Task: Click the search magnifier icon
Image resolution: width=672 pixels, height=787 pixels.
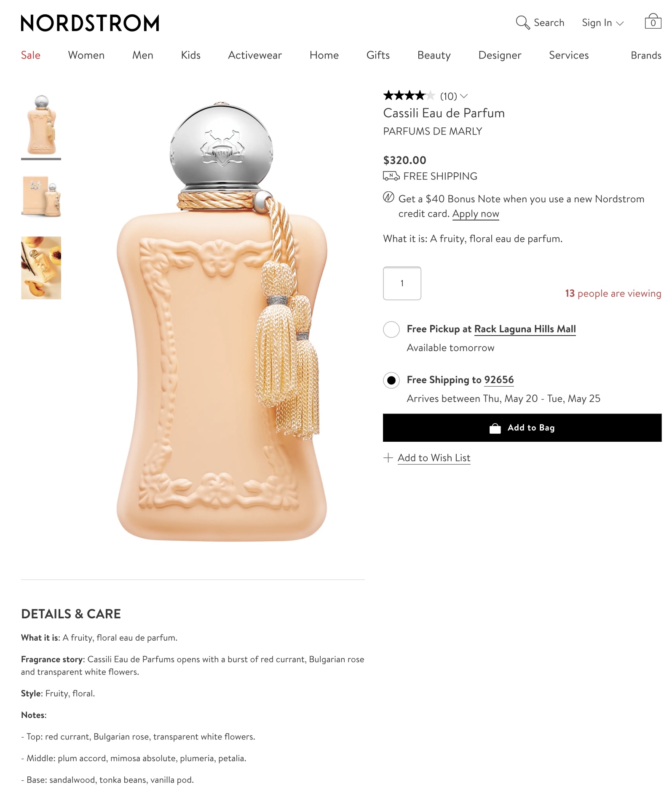Action: tap(522, 22)
